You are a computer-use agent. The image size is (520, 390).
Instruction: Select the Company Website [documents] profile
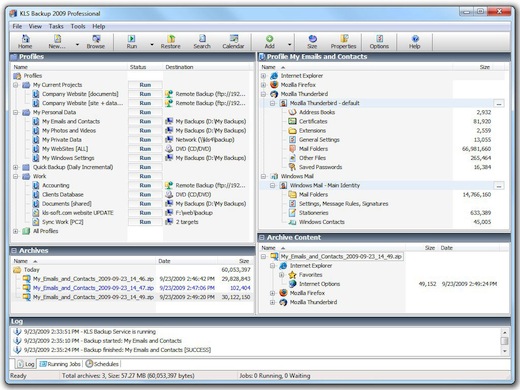pos(80,94)
